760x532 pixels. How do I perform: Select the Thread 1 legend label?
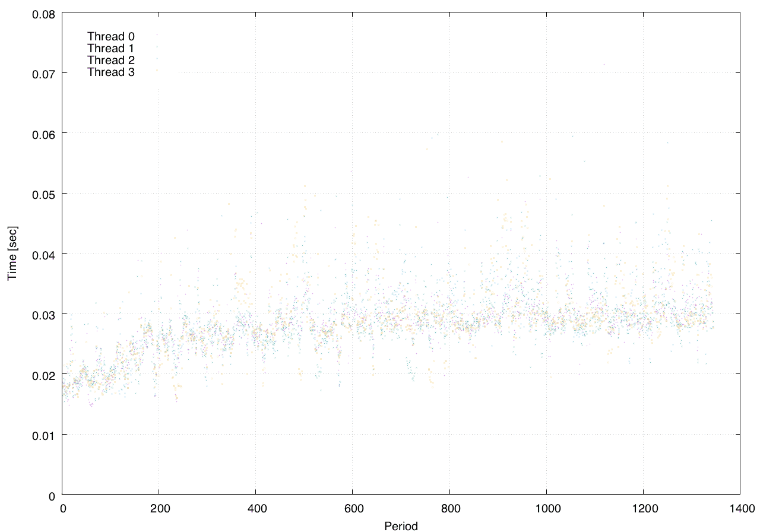pyautogui.click(x=110, y=48)
